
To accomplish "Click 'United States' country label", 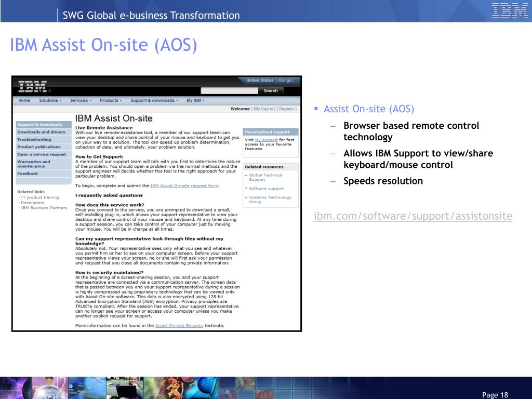I will pos(260,81).
